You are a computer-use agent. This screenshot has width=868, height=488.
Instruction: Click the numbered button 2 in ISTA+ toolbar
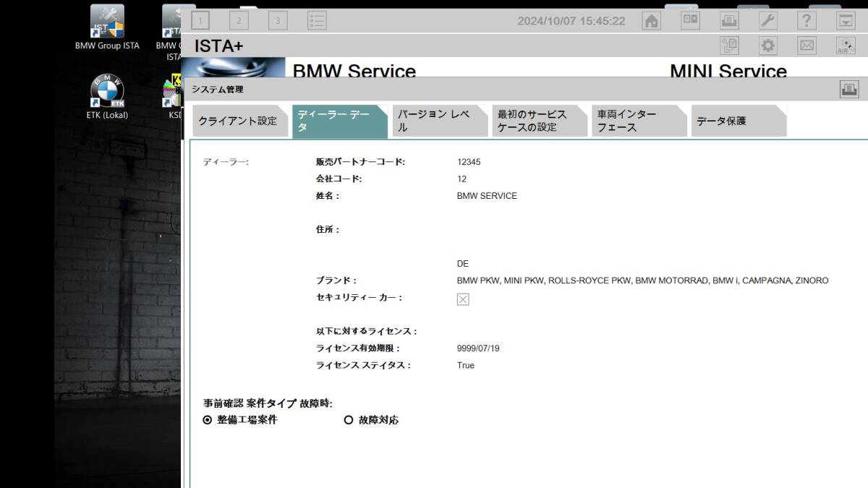click(x=239, y=21)
